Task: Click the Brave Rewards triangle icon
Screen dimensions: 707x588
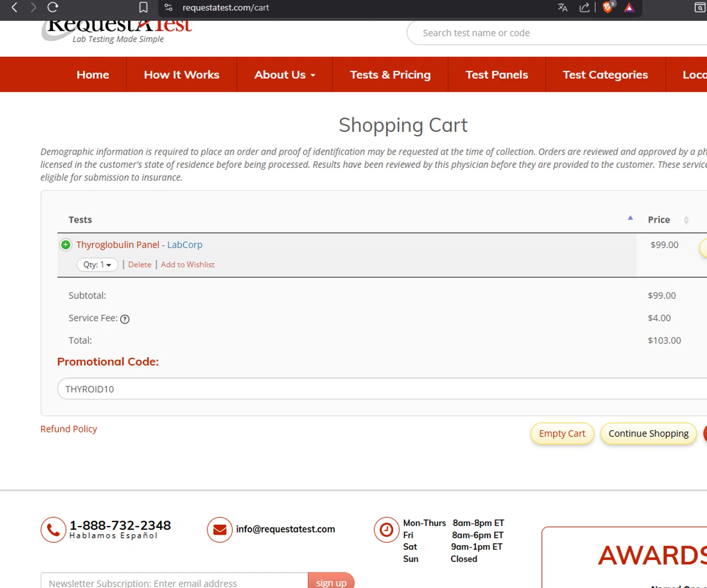Action: tap(629, 8)
